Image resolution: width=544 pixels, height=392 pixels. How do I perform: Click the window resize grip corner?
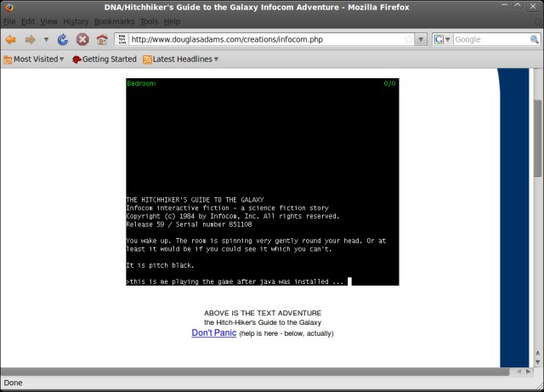coord(540,387)
